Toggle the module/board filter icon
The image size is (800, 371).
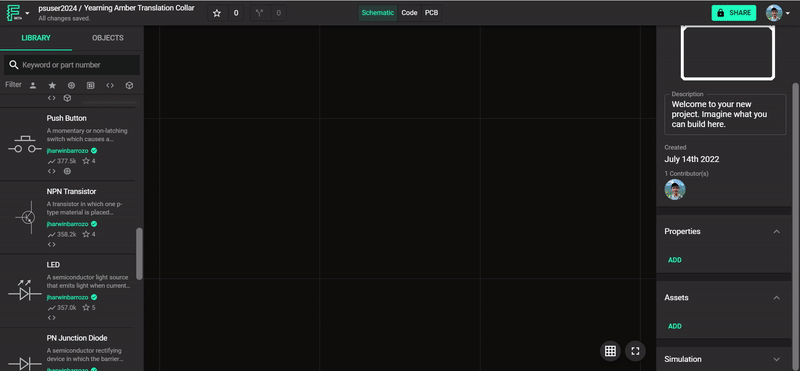[91, 85]
